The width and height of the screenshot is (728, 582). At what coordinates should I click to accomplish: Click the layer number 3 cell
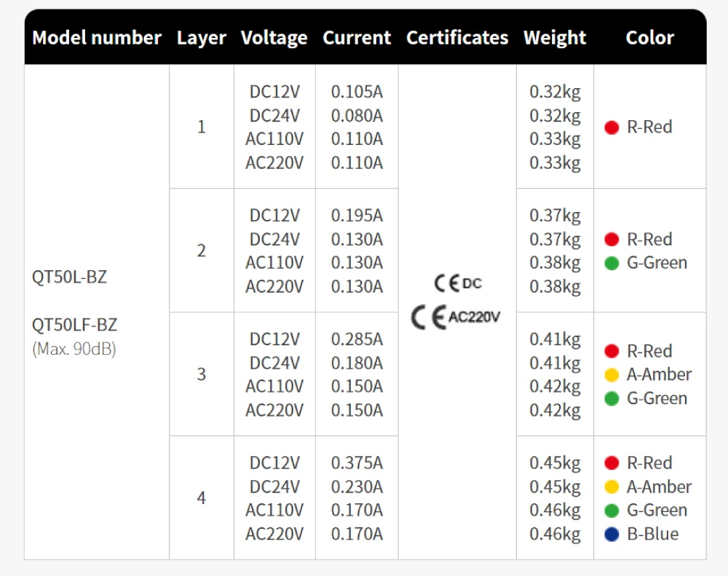tap(202, 374)
